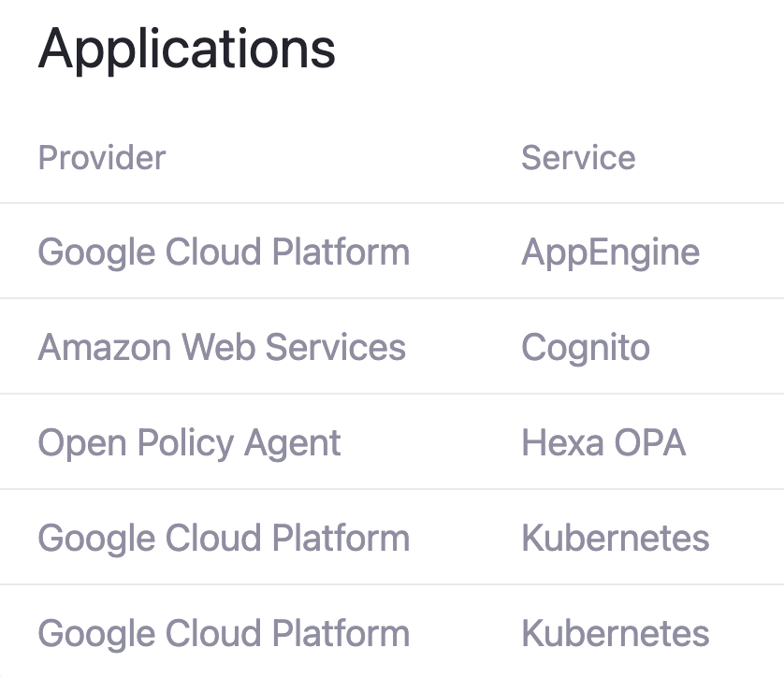Viewport: 784px width, 677px height.
Task: Click the Kubernetes service cell in row four
Action: pyautogui.click(x=615, y=537)
